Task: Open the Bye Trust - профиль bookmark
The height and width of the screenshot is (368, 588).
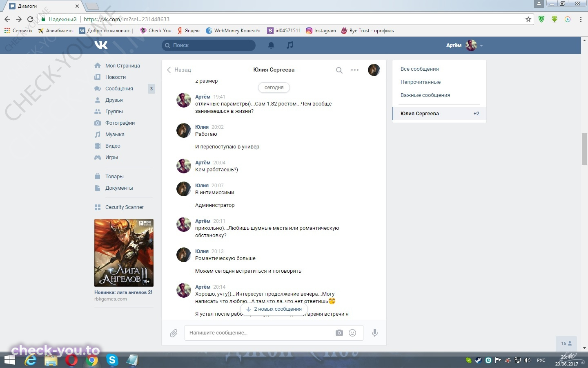Action: [x=367, y=31]
